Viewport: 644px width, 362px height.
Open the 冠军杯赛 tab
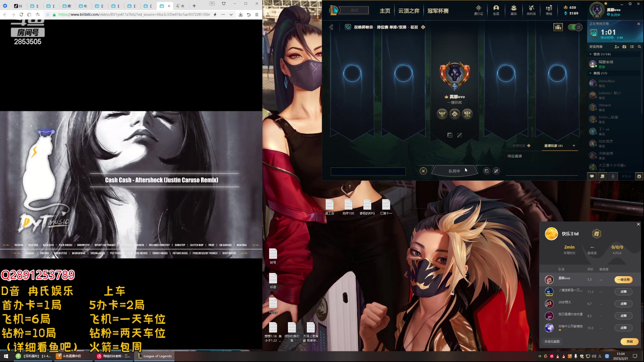438,11
